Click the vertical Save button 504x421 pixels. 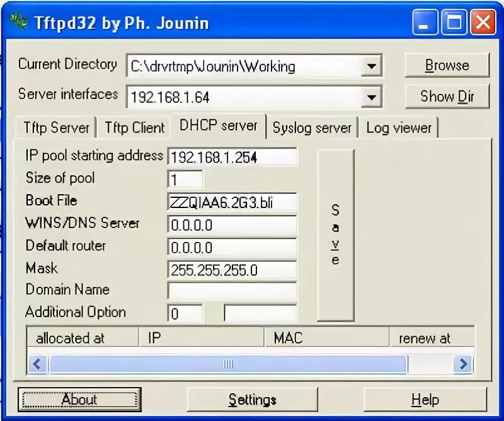pyautogui.click(x=336, y=235)
